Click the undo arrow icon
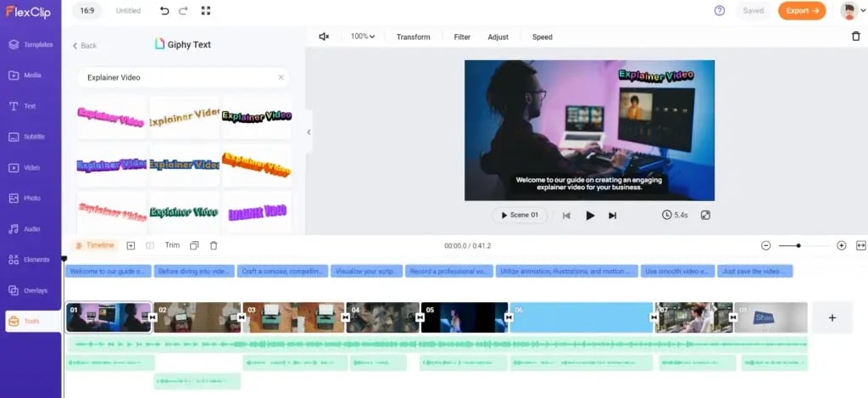868x398 pixels. [164, 11]
